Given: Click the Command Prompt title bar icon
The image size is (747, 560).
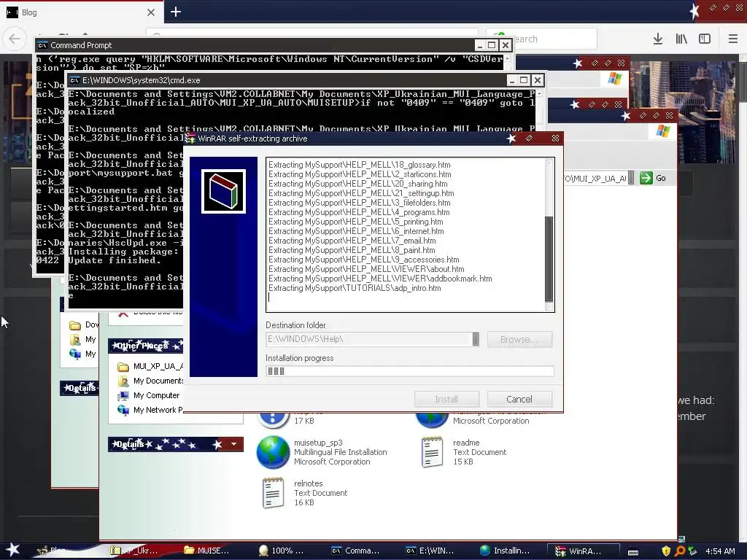Looking at the screenshot, I should click(x=42, y=45).
